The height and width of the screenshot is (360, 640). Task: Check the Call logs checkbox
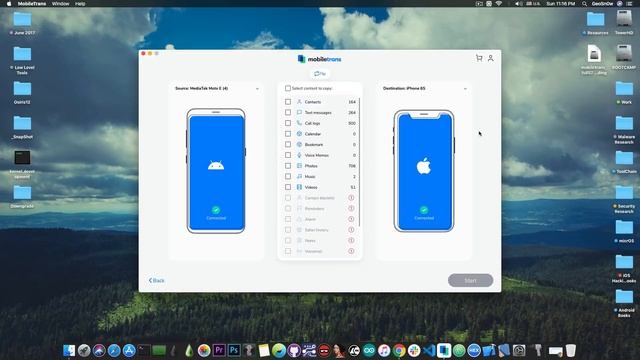(x=288, y=123)
